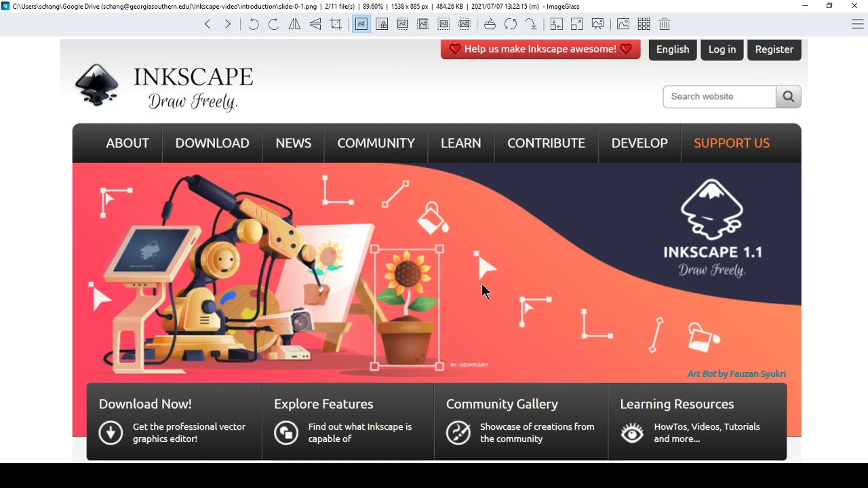Click Help us make Inkscape awesome
Viewport: 868px width, 488px height.
(x=540, y=49)
